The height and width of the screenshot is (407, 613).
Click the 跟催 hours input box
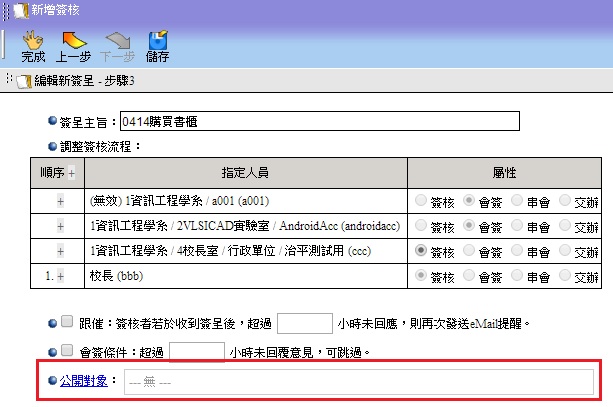(303, 323)
